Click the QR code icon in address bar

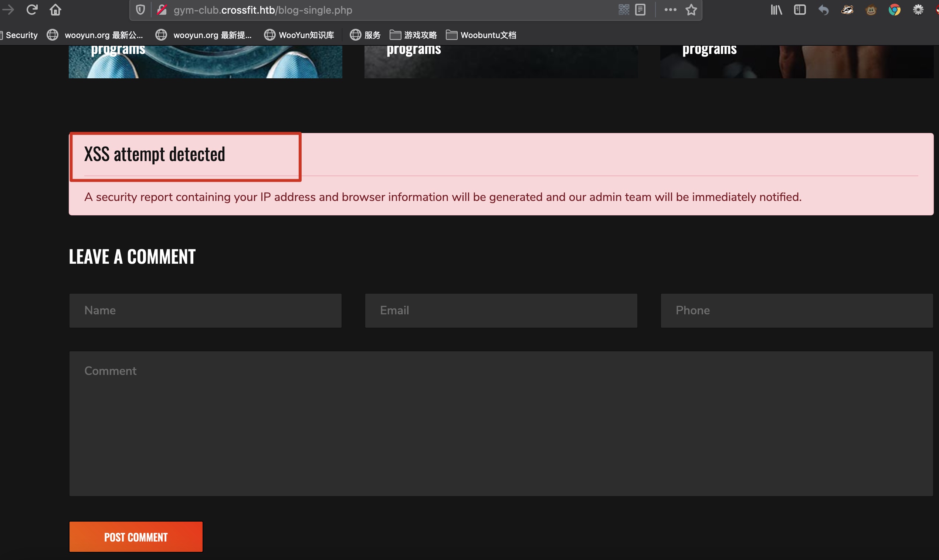(x=624, y=10)
